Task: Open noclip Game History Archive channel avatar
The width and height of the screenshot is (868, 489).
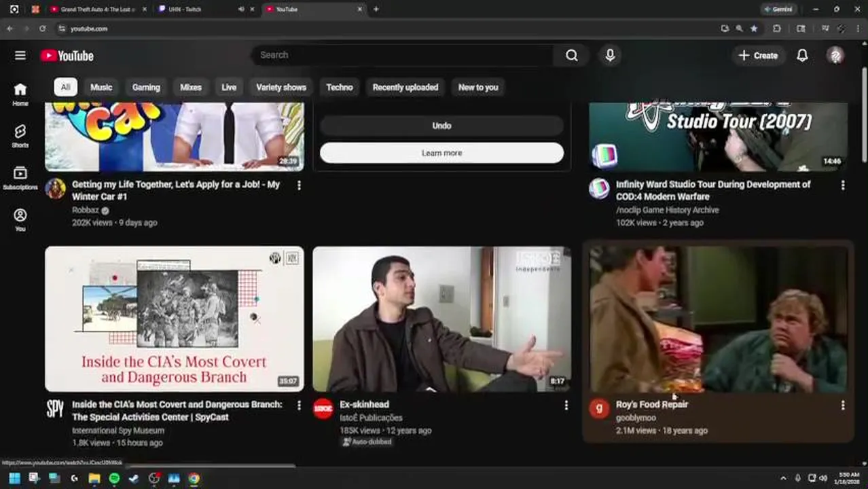Action: [x=599, y=188]
